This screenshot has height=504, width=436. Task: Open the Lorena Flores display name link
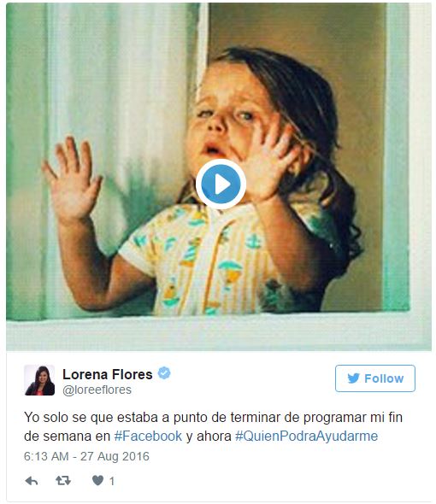[x=107, y=374]
